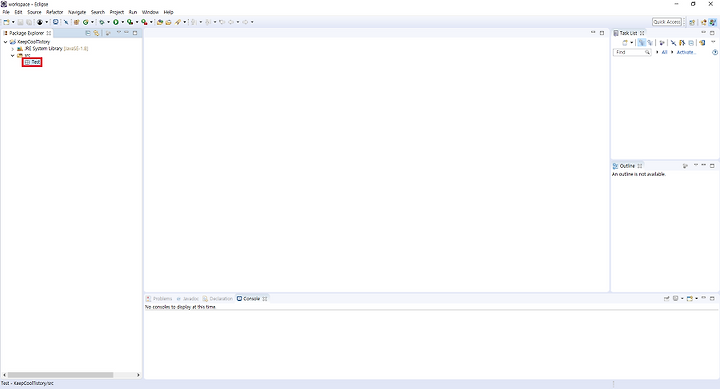720x389 pixels.
Task: Select the Test package in Package Explorer
Action: [33, 62]
